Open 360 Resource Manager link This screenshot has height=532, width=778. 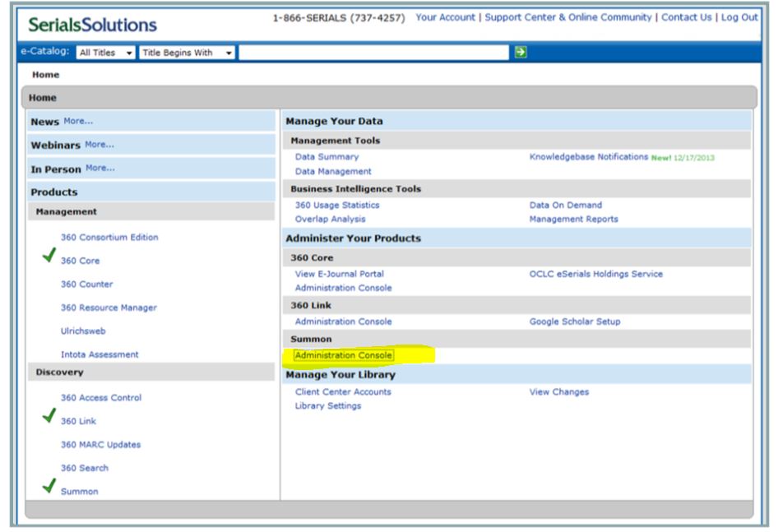(109, 308)
